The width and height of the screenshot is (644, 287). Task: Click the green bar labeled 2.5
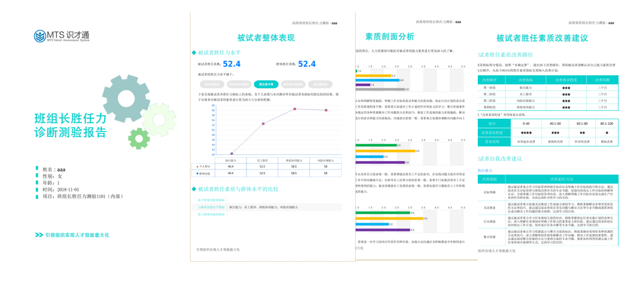point(376,145)
